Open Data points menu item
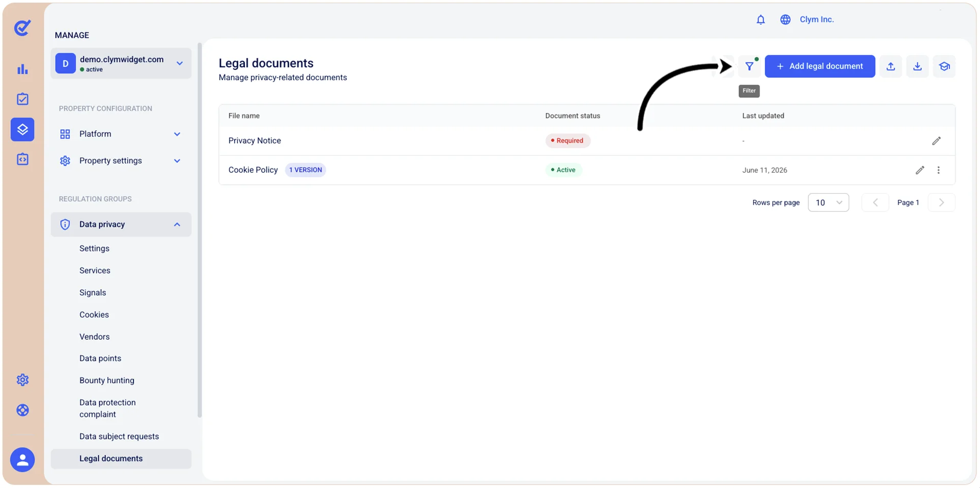 tap(100, 358)
